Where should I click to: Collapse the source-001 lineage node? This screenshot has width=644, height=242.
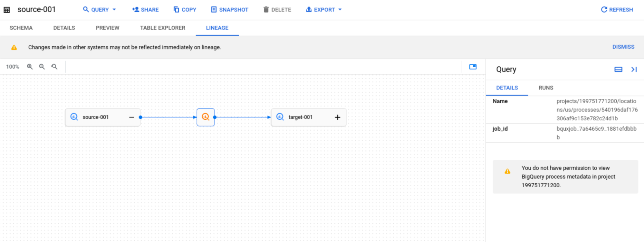pyautogui.click(x=131, y=117)
